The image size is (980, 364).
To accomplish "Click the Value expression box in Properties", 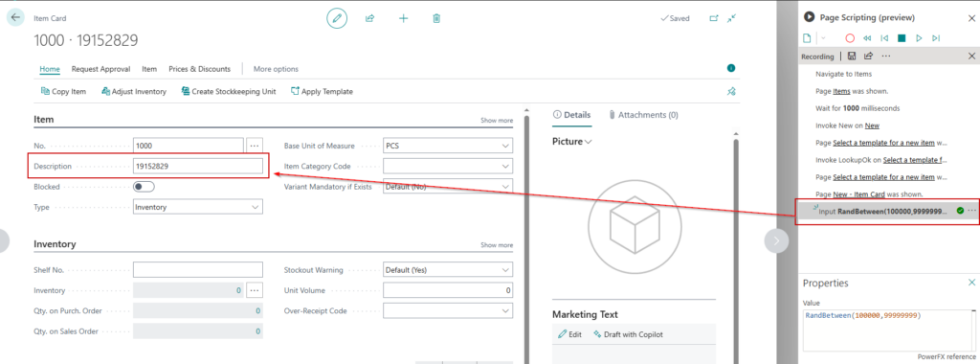I will pyautogui.click(x=889, y=330).
